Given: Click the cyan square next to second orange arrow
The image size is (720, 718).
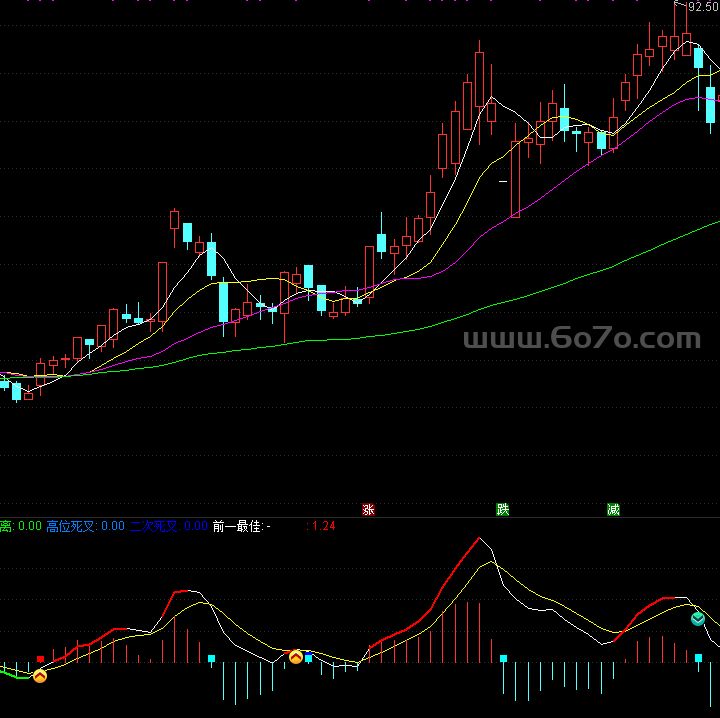Looking at the screenshot, I should coord(309,658).
